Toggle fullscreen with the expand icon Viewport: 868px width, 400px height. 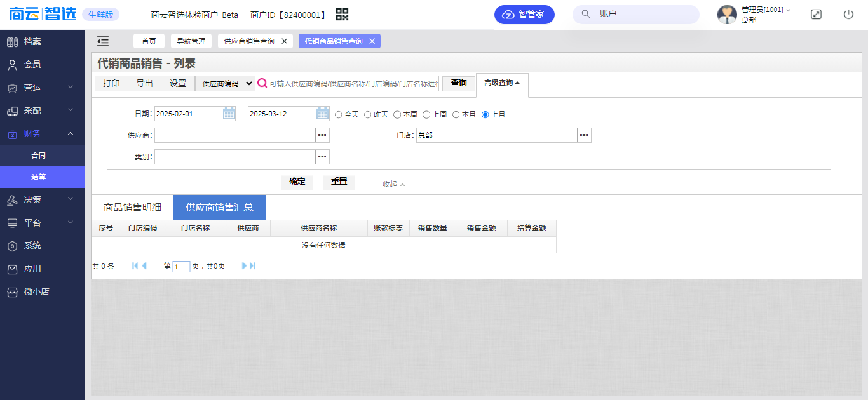click(816, 15)
